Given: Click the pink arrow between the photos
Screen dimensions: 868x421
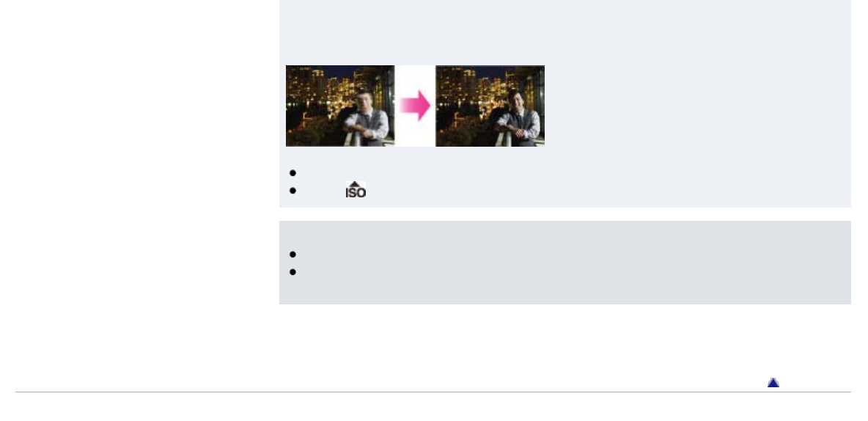Looking at the screenshot, I should pyautogui.click(x=415, y=106).
